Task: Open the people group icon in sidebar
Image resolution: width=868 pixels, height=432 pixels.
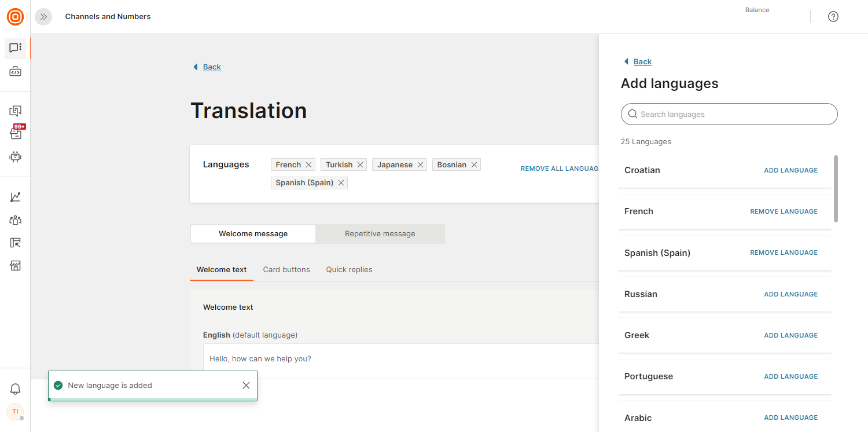Action: point(16,220)
